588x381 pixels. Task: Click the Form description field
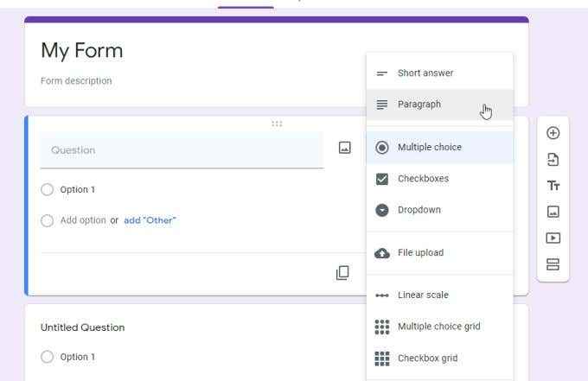click(x=76, y=81)
